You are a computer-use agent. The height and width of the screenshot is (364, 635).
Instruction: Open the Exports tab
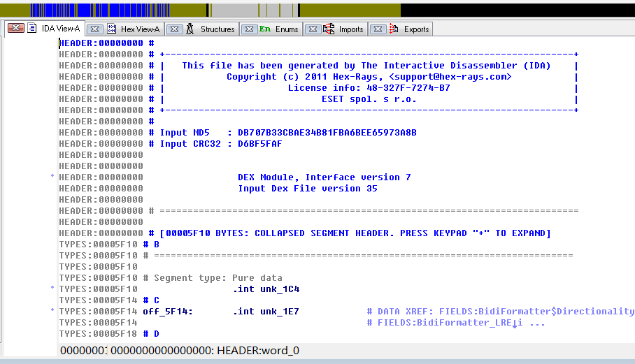(x=416, y=29)
